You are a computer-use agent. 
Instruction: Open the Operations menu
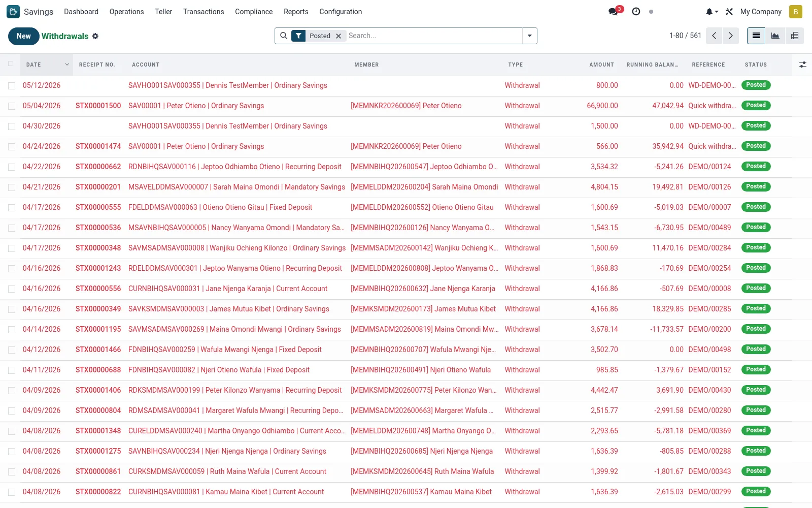(x=126, y=12)
